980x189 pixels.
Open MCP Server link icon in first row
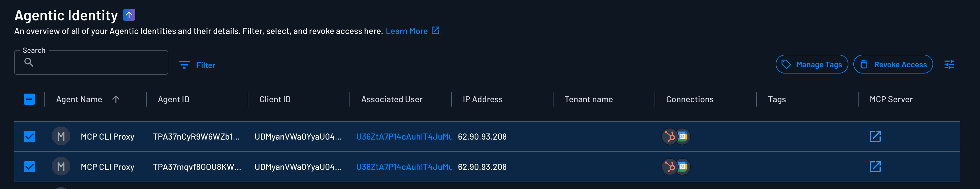coord(875,136)
